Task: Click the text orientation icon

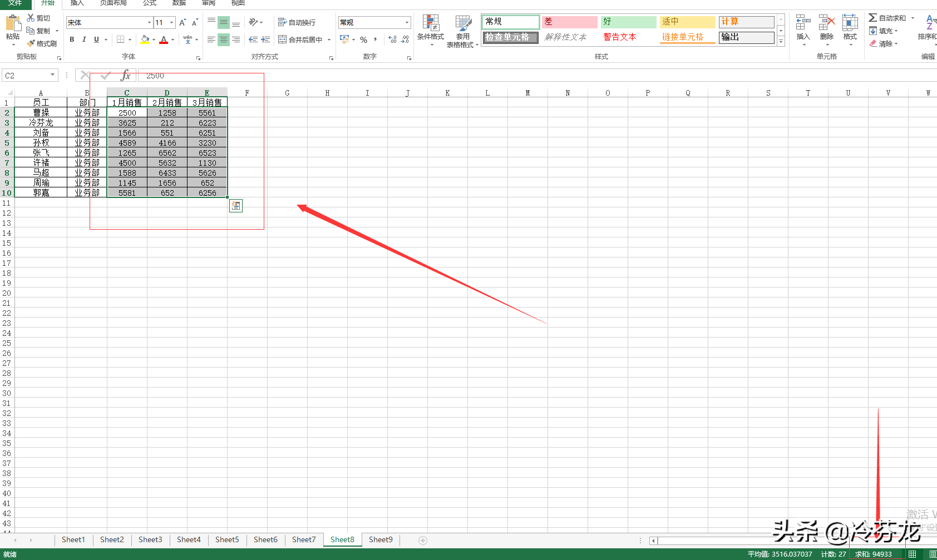Action: tap(253, 22)
